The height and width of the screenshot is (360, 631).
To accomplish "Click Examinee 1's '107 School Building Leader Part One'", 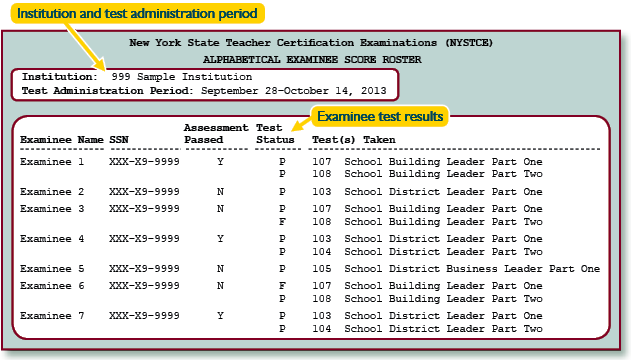I will (427, 162).
